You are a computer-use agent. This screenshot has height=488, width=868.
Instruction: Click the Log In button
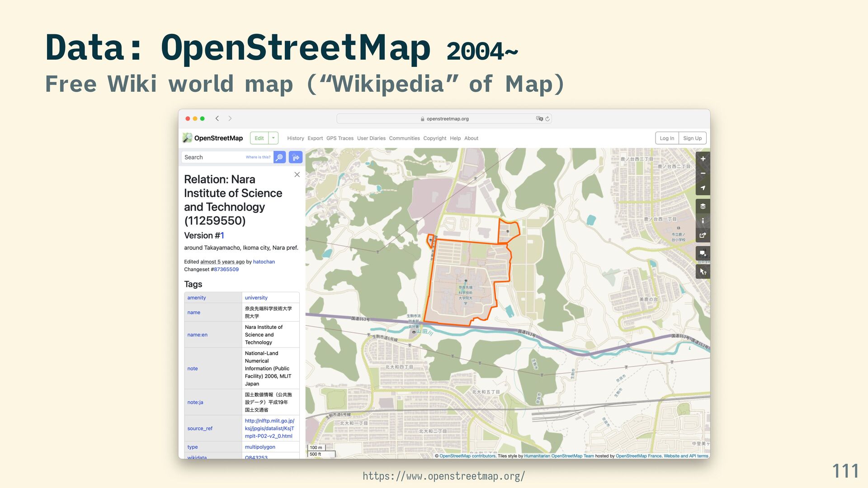coord(666,138)
